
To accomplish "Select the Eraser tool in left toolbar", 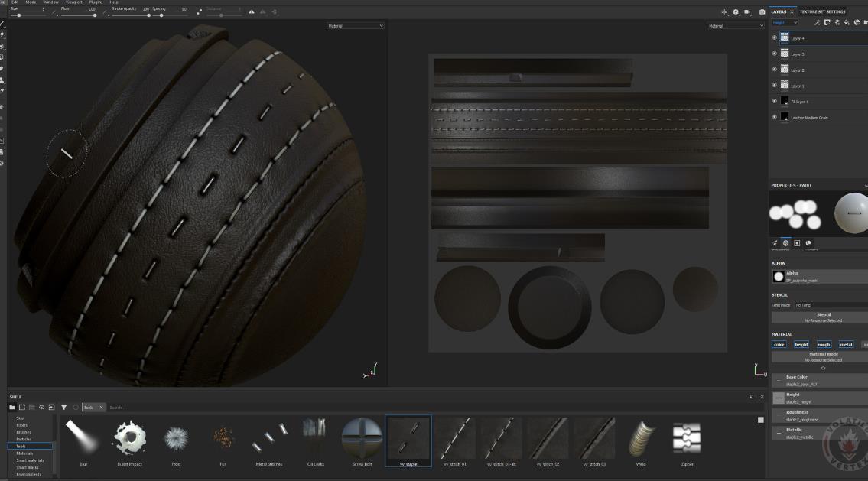I will pos(2,35).
